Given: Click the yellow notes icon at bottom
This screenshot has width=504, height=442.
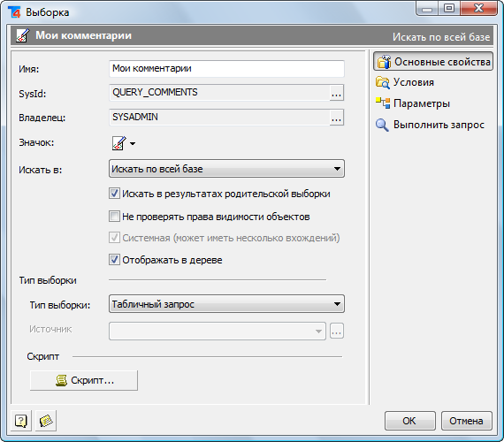Looking at the screenshot, I should 46,421.
